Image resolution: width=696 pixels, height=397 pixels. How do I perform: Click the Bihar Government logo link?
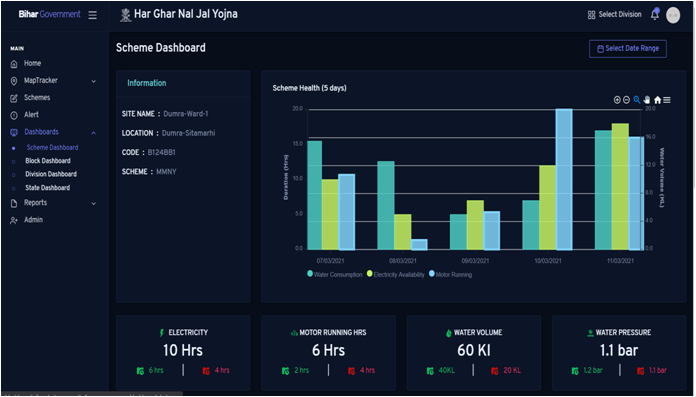[x=49, y=14]
